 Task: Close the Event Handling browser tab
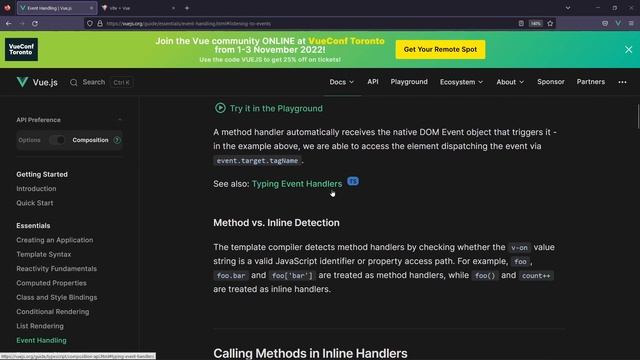click(x=91, y=8)
